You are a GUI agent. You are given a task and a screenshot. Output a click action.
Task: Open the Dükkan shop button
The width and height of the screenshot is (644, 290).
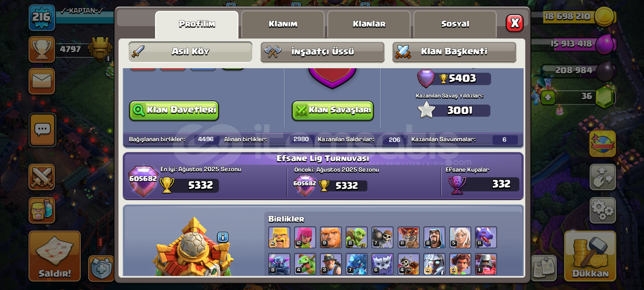coord(590,256)
